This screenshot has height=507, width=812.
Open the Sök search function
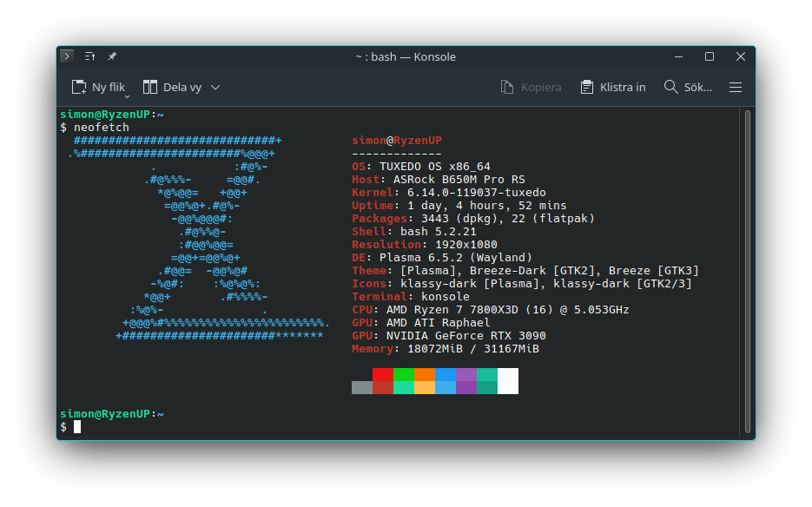(x=688, y=87)
